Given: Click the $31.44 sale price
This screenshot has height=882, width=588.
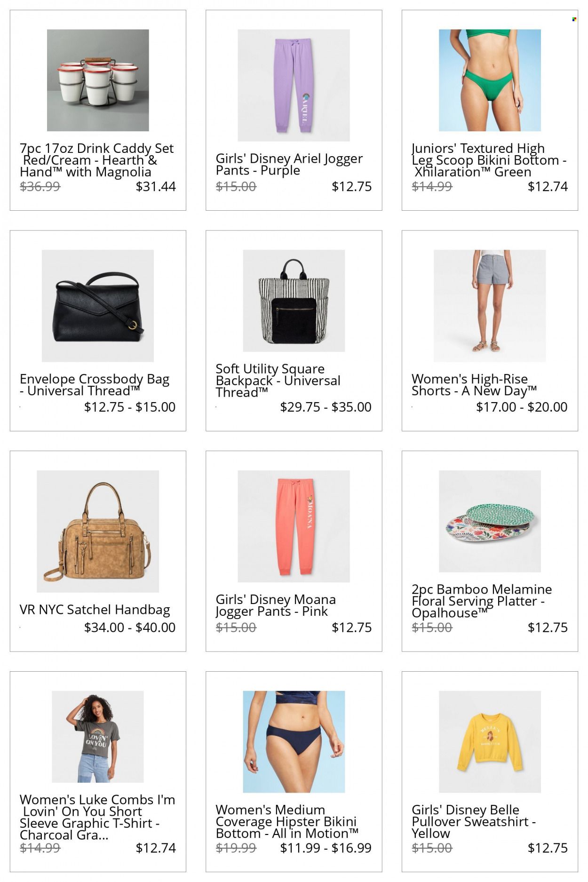Looking at the screenshot, I should pyautogui.click(x=156, y=187).
